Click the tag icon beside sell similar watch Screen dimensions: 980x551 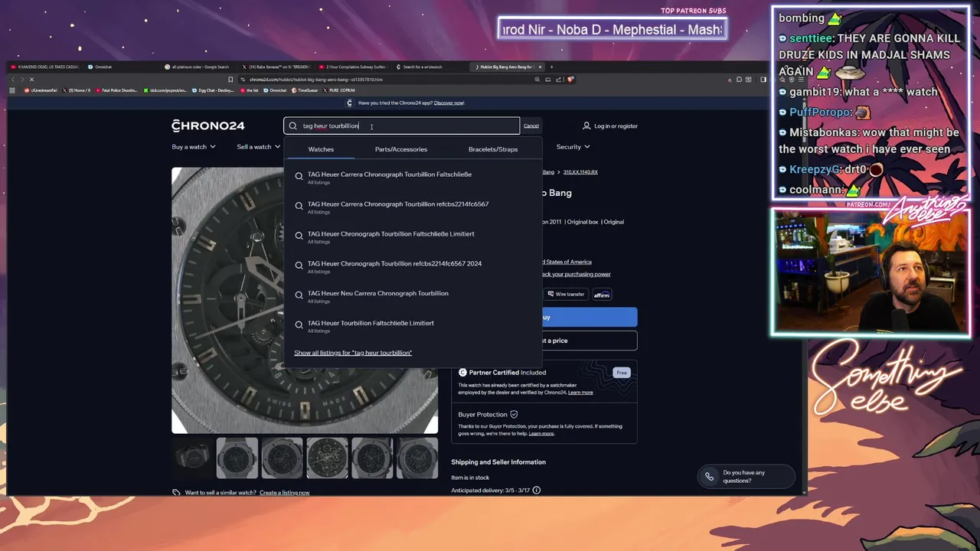(176, 493)
